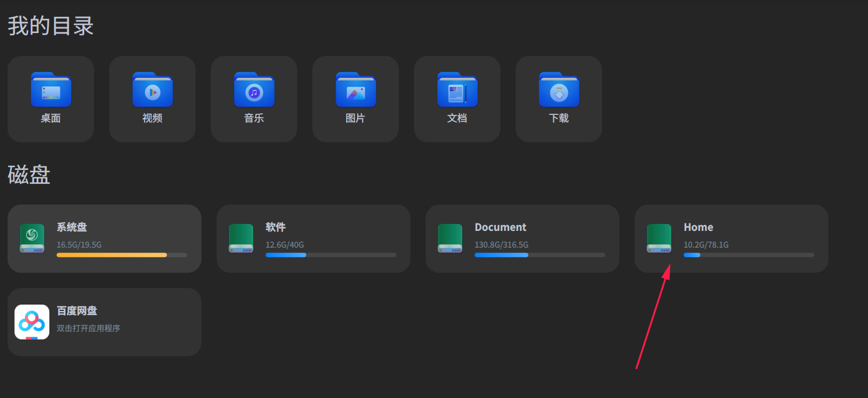Screen dimensions: 868x398
Task: Click the 130.8G/316.5G usage text
Action: (x=502, y=245)
